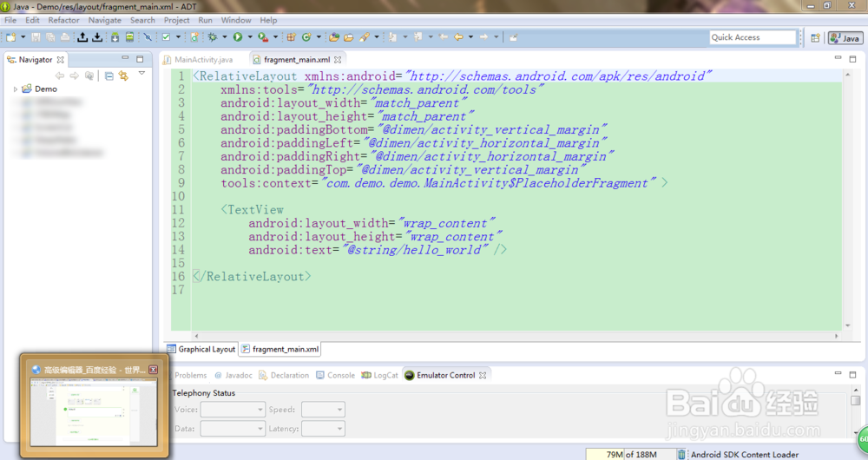The height and width of the screenshot is (460, 868).
Task: Select the fragment_main.xml editor tab
Action: pyautogui.click(x=297, y=59)
